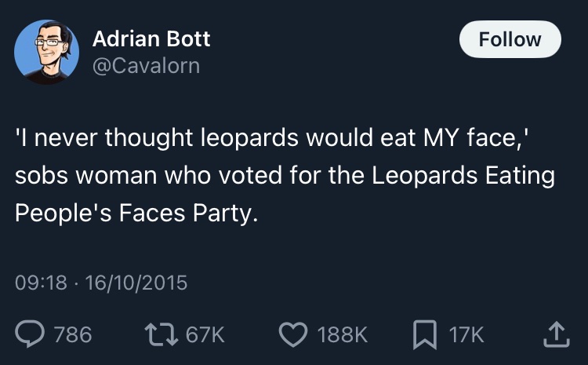588x365 pixels.
Task: Click the 17K bookmarks count
Action: 466,335
